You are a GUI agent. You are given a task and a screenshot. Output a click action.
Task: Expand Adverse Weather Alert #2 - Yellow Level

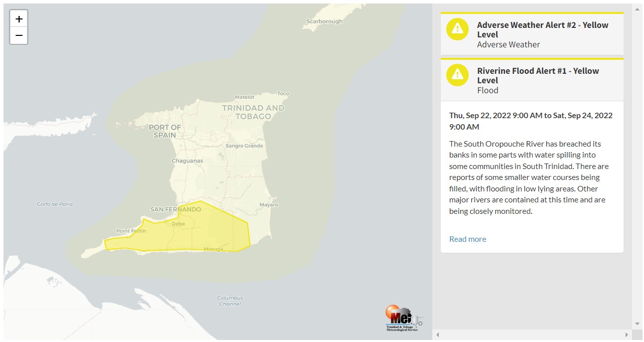point(532,34)
